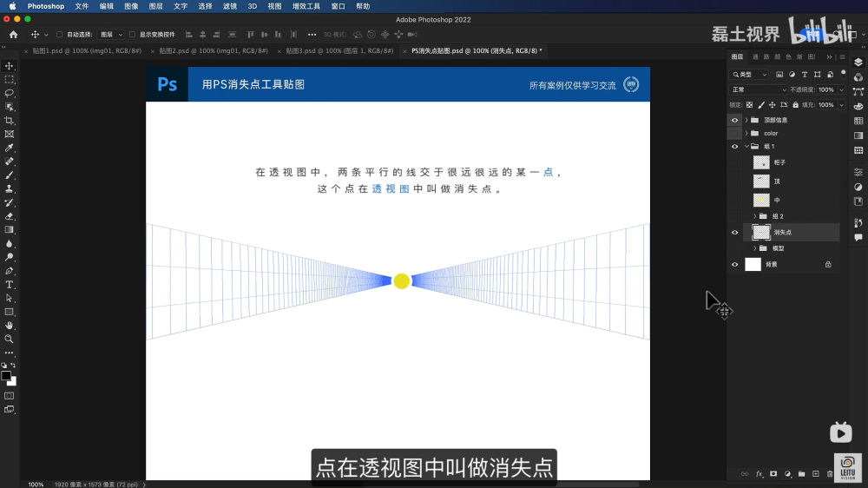Viewport: 868px width, 488px height.
Task: Select the Hand tool
Action: tap(10, 326)
